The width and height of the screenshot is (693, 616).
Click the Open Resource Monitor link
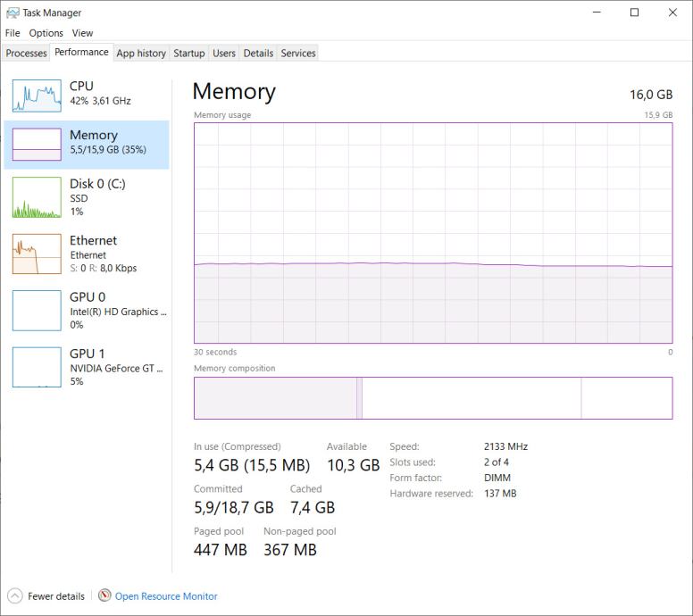(166, 596)
